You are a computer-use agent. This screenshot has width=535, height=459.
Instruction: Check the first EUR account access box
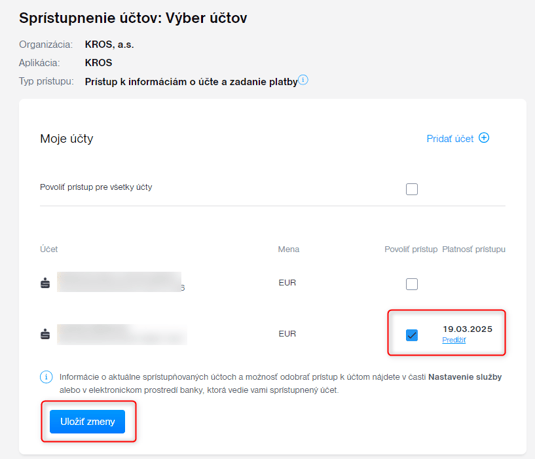[412, 284]
